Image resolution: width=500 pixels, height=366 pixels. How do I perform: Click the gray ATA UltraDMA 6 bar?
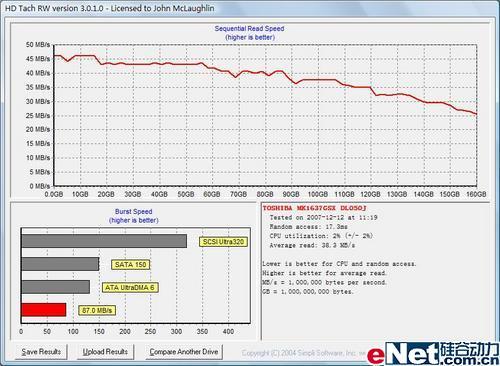coord(55,287)
